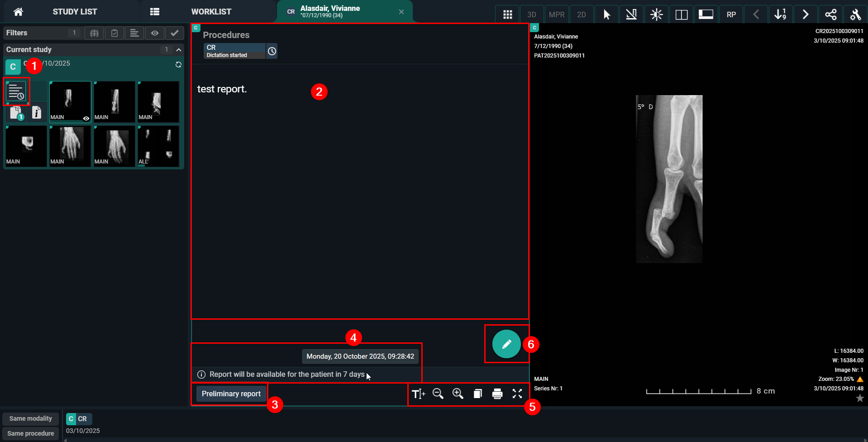Select the window level brightness tool
Screen dimensions: 868x442
pyautogui.click(x=656, y=14)
